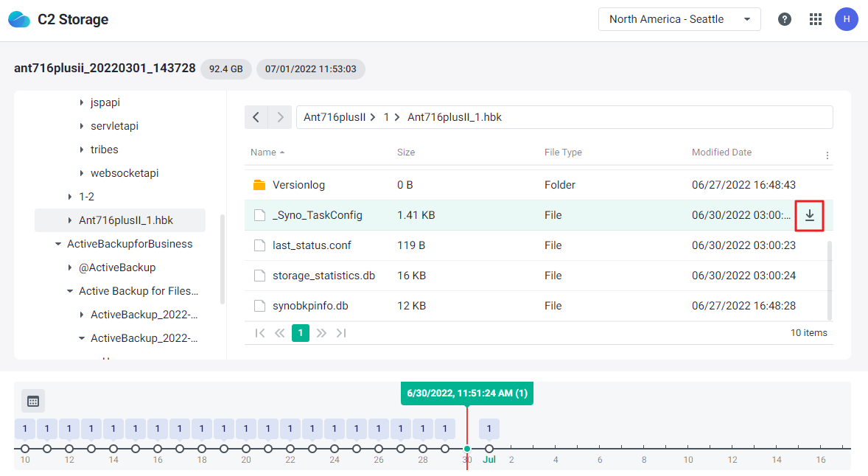Select page 1 in the pagination
The width and height of the screenshot is (868, 476).
(301, 333)
